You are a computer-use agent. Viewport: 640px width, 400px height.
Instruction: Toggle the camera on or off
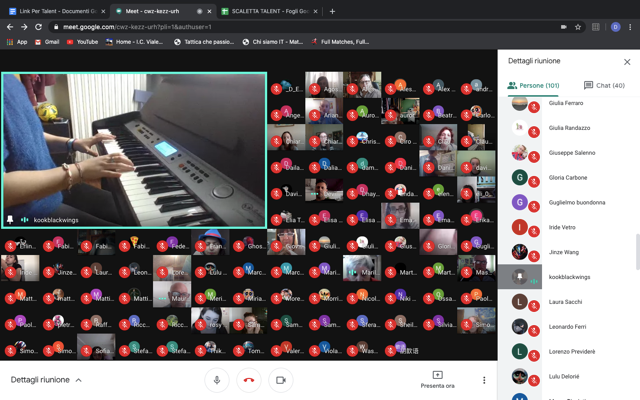coord(281,380)
